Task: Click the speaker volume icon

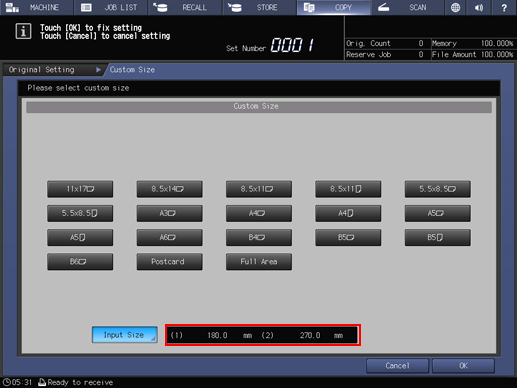Action: tap(479, 7)
